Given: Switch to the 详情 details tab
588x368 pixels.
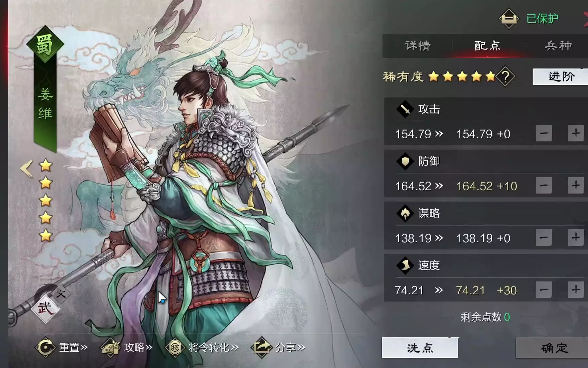Looking at the screenshot, I should (418, 46).
